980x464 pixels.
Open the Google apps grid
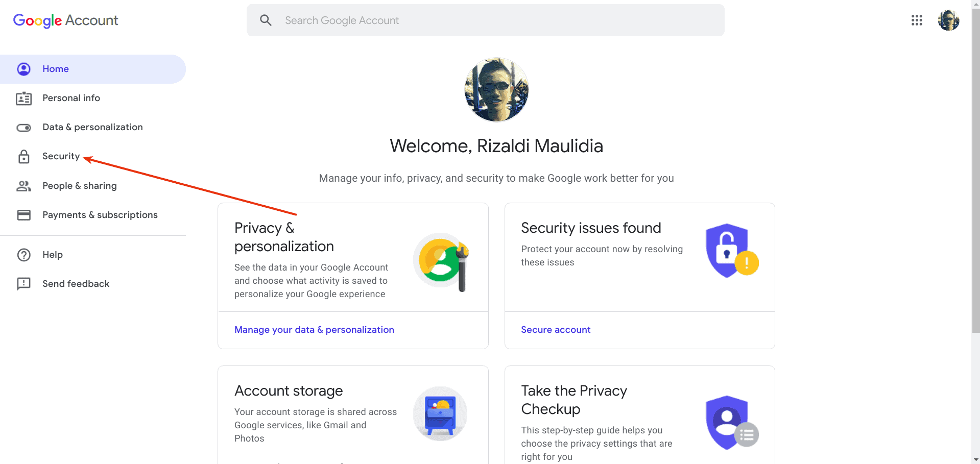pos(917,20)
